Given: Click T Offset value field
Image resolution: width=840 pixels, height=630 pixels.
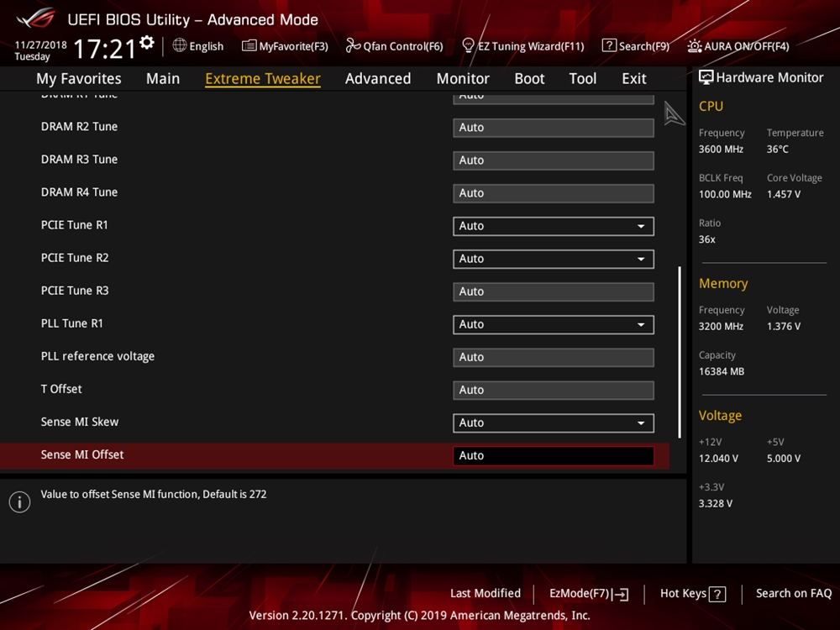Looking at the screenshot, I should 554,390.
